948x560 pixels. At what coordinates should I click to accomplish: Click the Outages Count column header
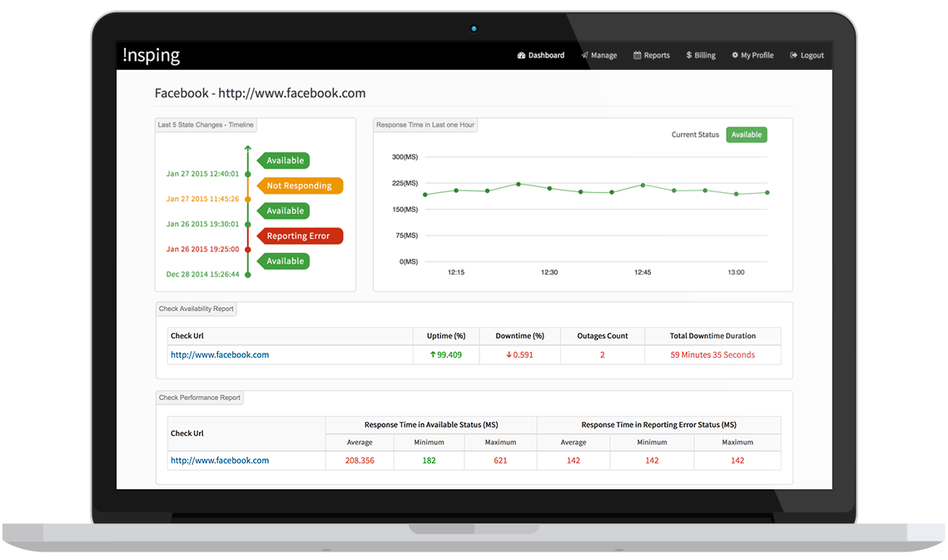click(602, 335)
